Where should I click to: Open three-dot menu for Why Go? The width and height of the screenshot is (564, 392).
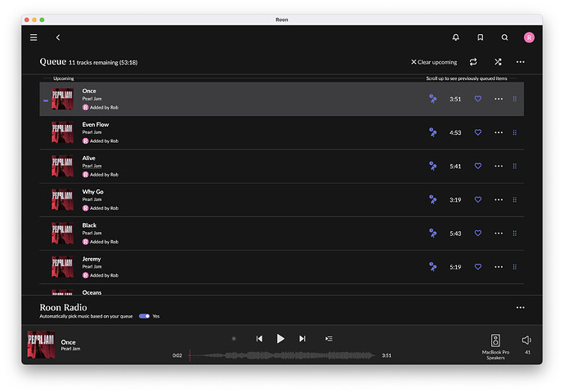coord(499,200)
